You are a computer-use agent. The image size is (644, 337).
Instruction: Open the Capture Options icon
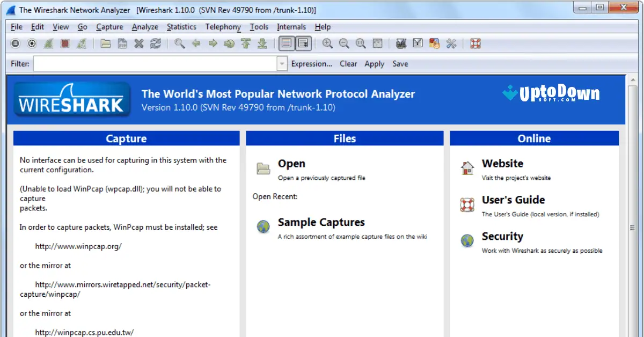[x=32, y=43]
